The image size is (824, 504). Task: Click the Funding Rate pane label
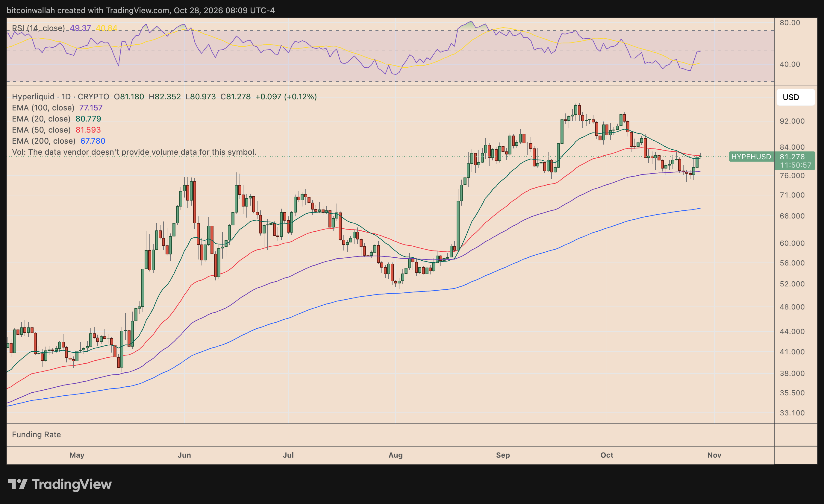(x=37, y=435)
